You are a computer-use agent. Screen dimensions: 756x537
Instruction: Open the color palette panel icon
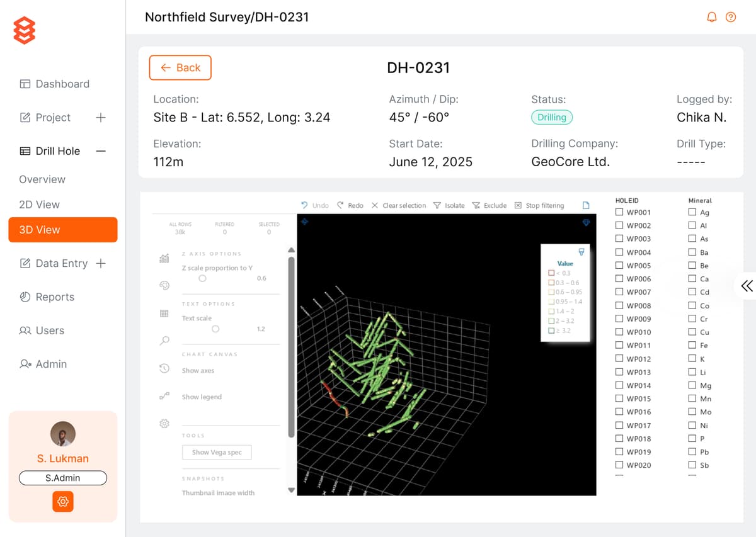tap(164, 286)
